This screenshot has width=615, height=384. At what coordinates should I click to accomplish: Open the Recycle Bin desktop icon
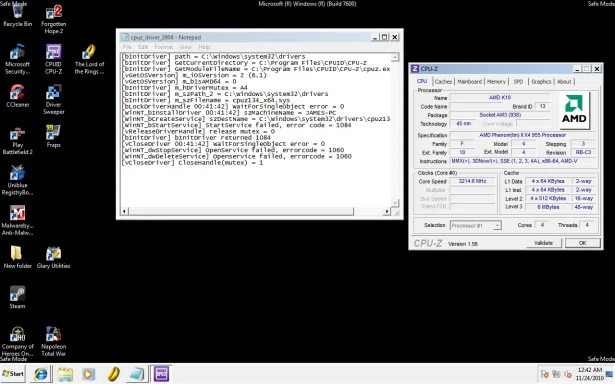coord(18,15)
